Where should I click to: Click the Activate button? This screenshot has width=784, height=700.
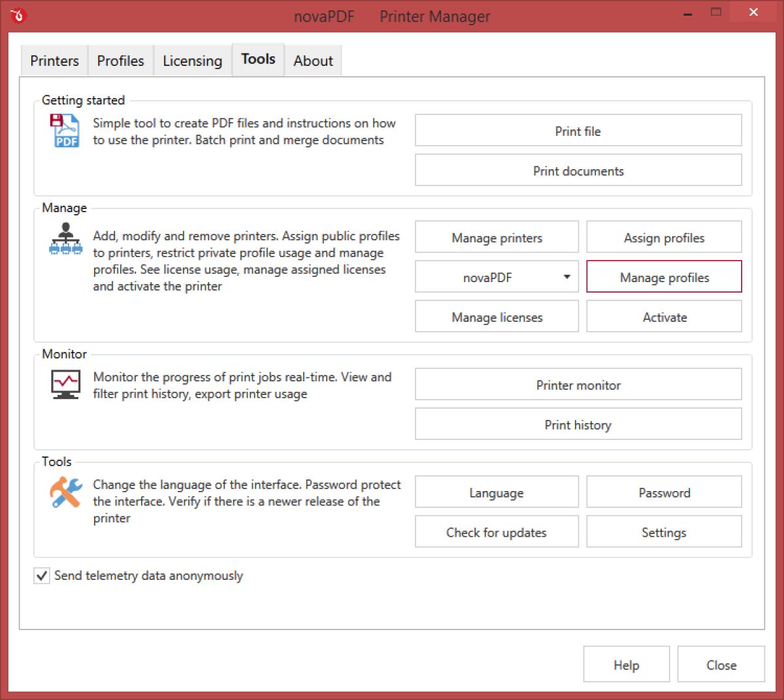pyautogui.click(x=664, y=317)
